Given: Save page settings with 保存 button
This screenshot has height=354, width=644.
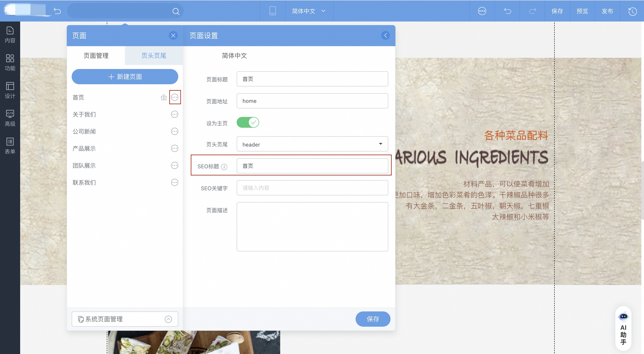Looking at the screenshot, I should pos(373,319).
